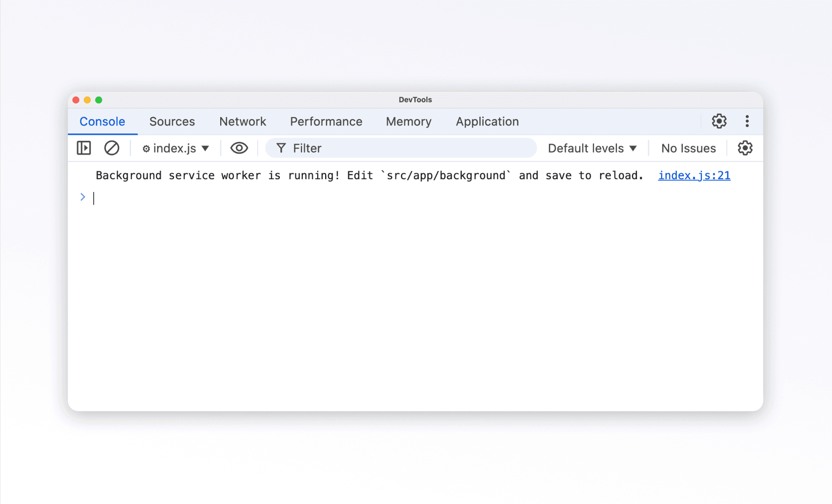
Task: Expand the Default levels dropdown
Action: (592, 148)
